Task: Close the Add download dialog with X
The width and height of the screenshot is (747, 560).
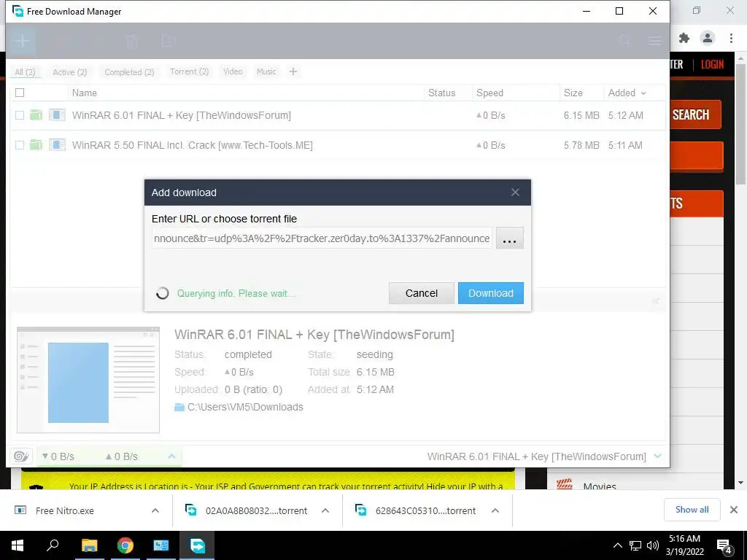Action: (x=515, y=192)
